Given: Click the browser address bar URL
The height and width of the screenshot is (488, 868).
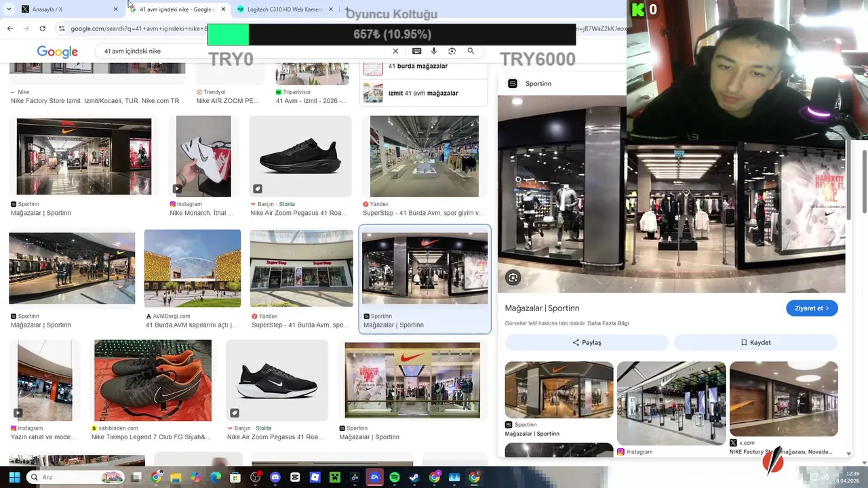Looking at the screenshot, I should [x=139, y=28].
